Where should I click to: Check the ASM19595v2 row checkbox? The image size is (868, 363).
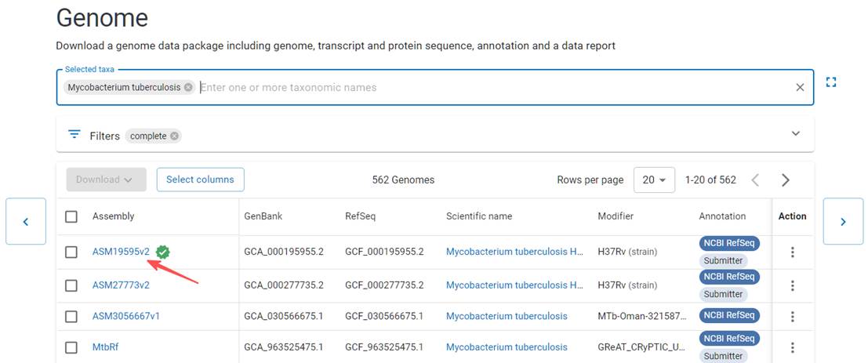71,252
